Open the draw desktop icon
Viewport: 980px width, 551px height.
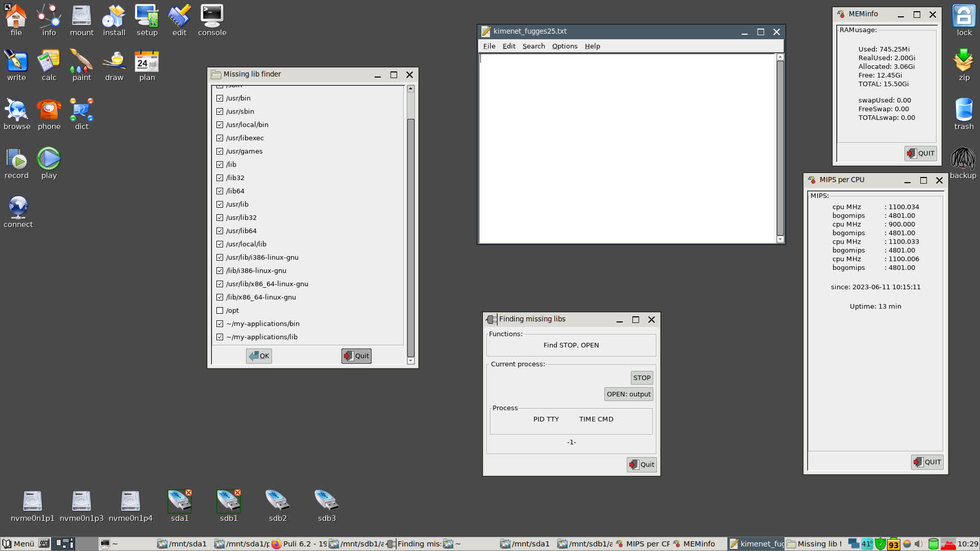pos(114,65)
